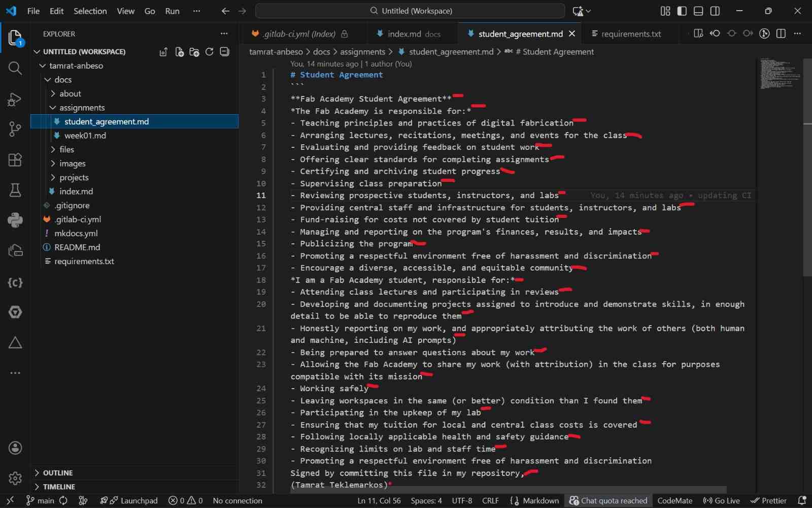Image resolution: width=812 pixels, height=508 pixels.
Task: Open the File menu
Action: (33, 11)
